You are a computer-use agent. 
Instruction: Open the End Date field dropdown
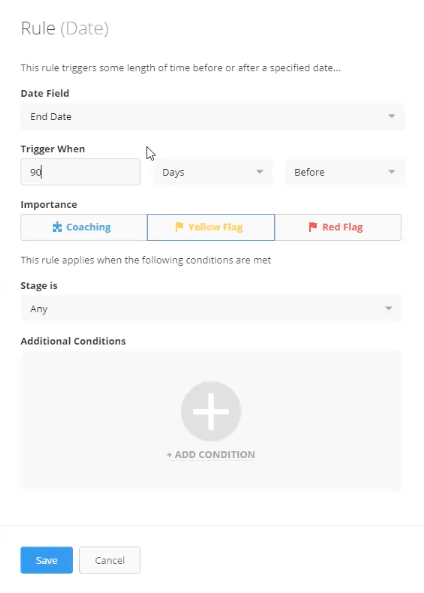point(213,116)
